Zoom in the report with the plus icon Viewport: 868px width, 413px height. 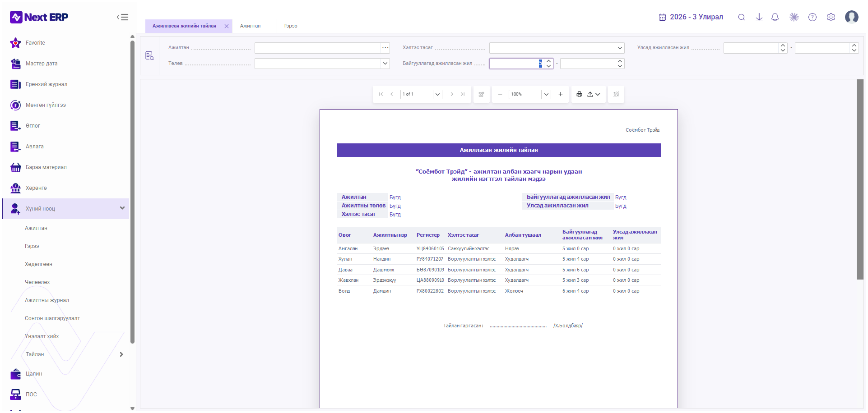(x=561, y=94)
